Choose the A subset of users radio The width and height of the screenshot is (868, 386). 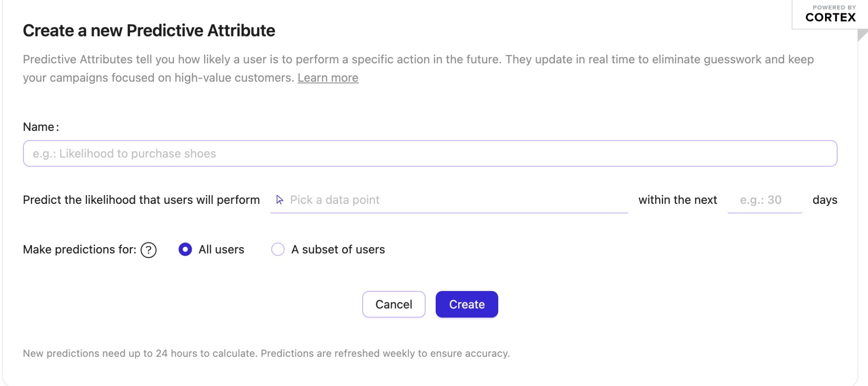(x=278, y=249)
